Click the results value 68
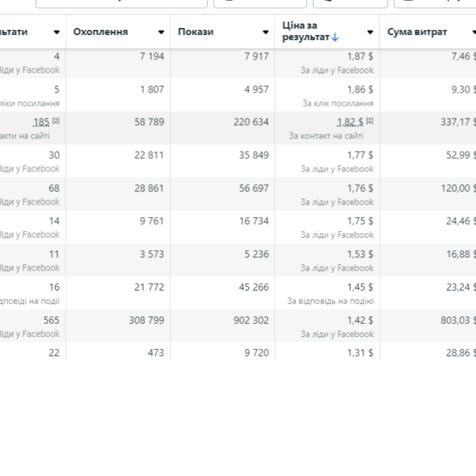The width and height of the screenshot is (476, 476). pos(54,188)
